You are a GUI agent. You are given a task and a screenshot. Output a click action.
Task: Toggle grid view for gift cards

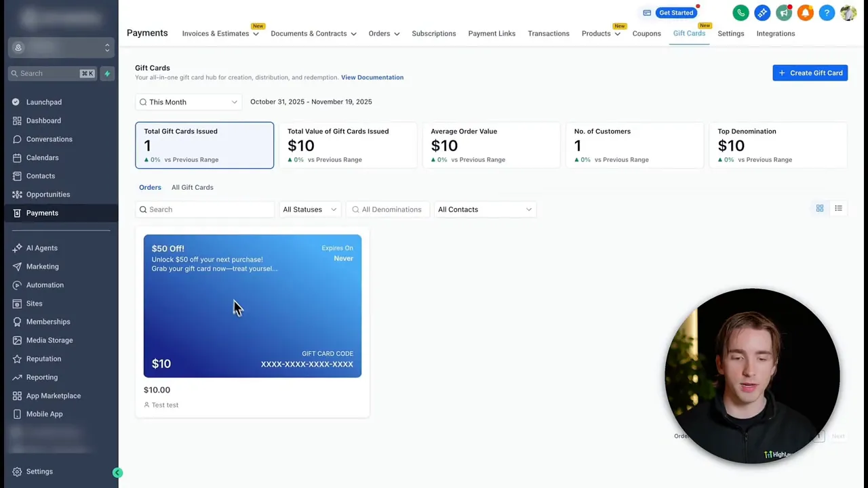point(820,209)
